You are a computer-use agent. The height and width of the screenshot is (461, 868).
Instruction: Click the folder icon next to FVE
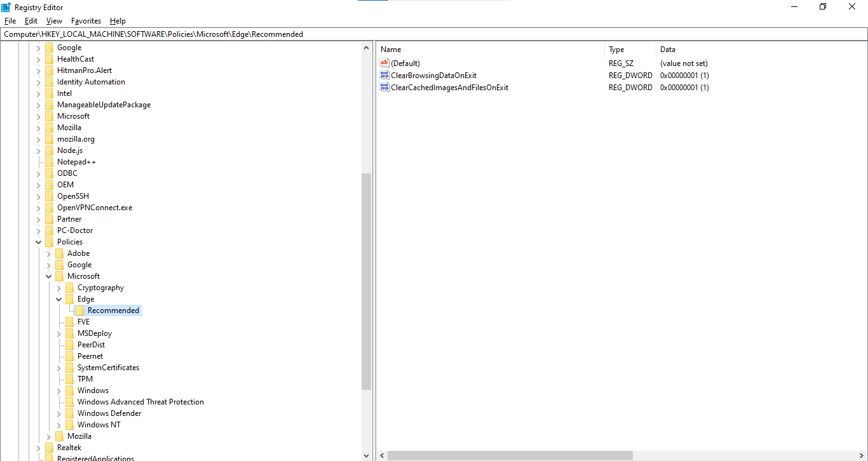click(69, 322)
